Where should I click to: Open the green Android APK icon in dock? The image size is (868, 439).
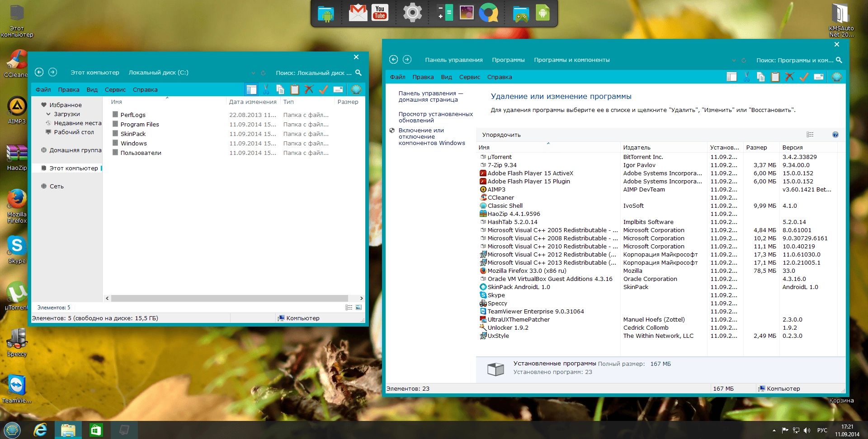coord(542,13)
